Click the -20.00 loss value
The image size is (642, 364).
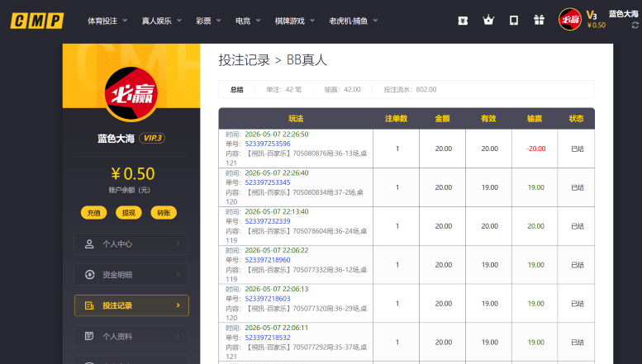[x=535, y=149]
